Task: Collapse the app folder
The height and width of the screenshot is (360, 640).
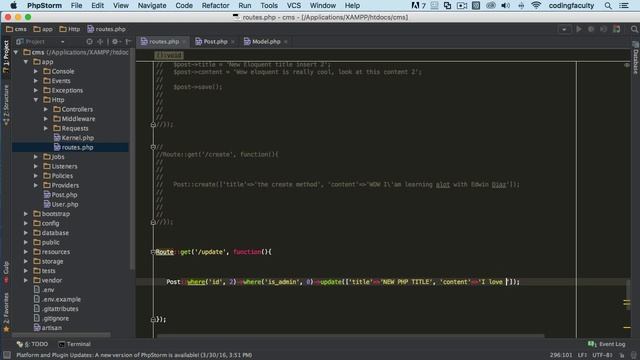Action: point(26,62)
